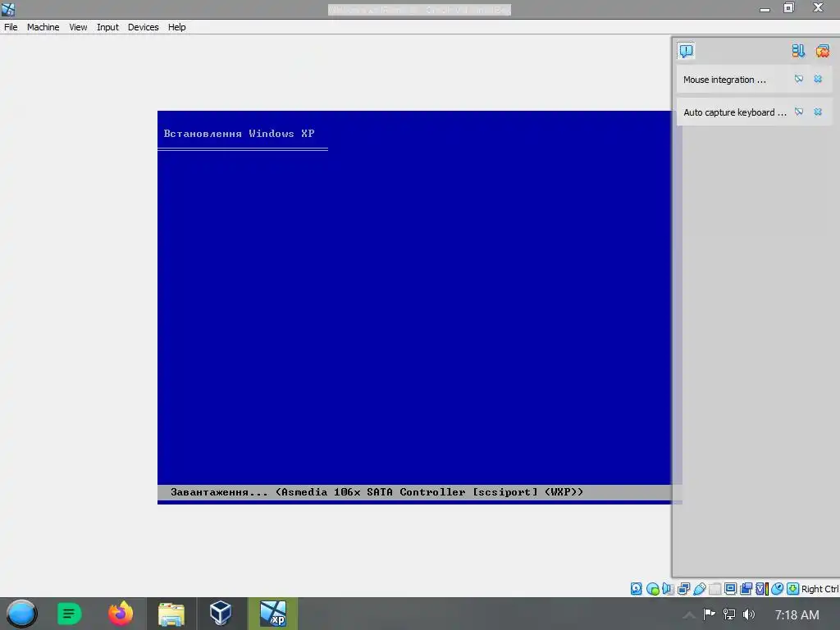The image size is (840, 630).
Task: Open the file manager from taskbar
Action: tap(171, 614)
